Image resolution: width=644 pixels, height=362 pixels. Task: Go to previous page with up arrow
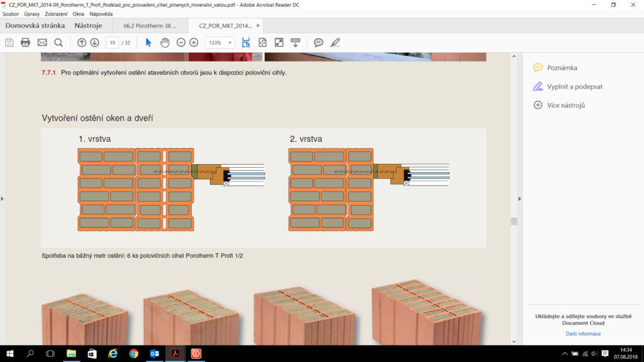tap(82, 43)
